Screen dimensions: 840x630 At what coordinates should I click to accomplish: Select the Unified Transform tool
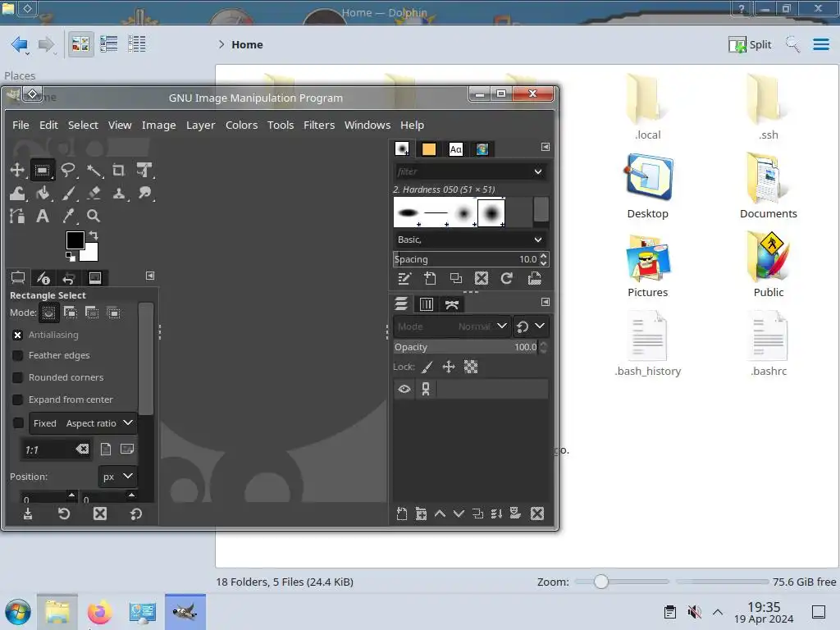click(x=144, y=171)
